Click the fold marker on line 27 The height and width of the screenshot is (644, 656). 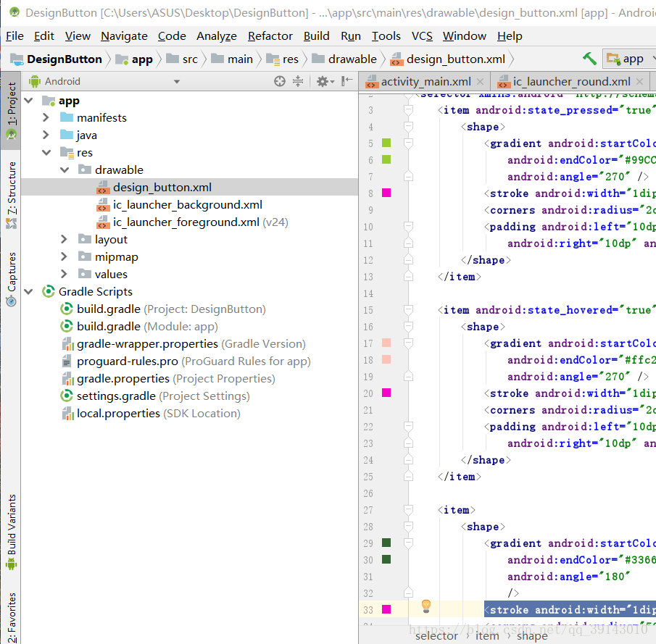click(408, 510)
